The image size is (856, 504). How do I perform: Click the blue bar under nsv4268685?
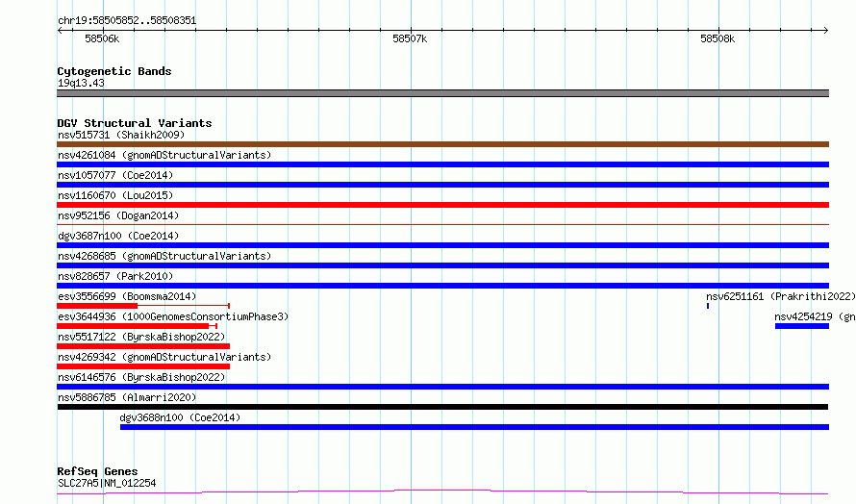pyautogui.click(x=442, y=265)
